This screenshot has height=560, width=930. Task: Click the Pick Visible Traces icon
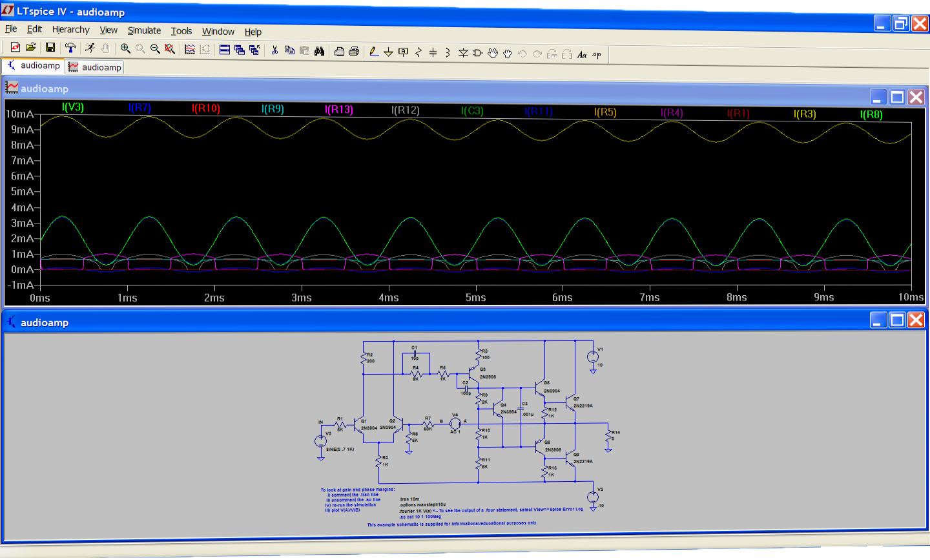[190, 50]
